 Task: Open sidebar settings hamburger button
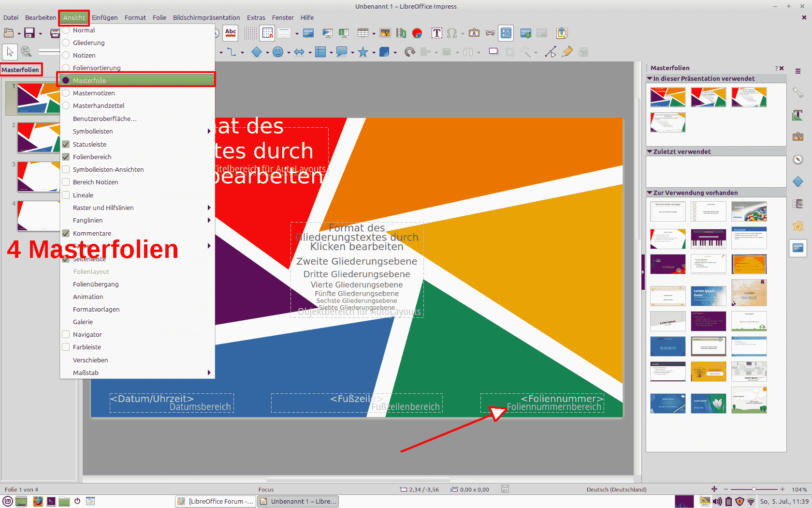pos(798,71)
